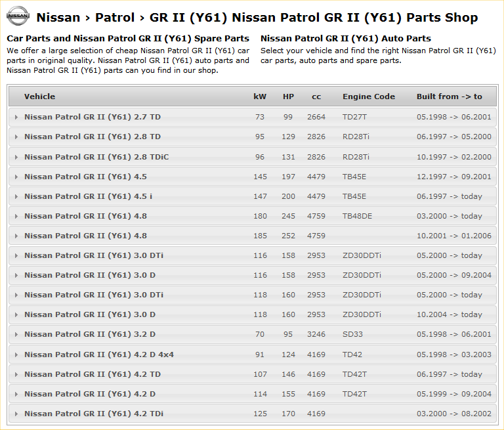Click the cc column header

pos(316,97)
